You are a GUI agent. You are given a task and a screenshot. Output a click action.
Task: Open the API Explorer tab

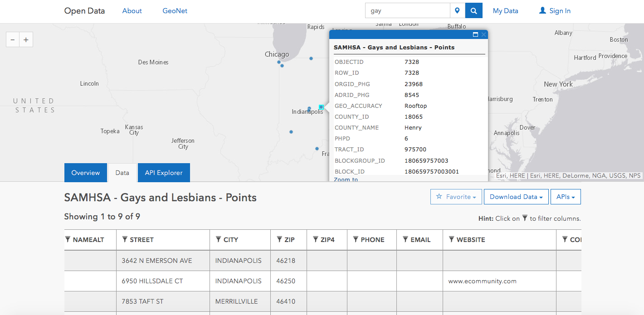pyautogui.click(x=164, y=173)
